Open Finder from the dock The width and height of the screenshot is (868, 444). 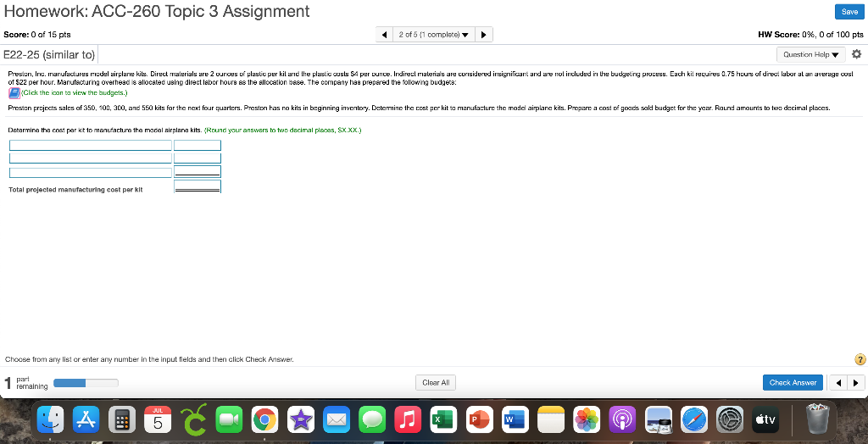click(50, 419)
